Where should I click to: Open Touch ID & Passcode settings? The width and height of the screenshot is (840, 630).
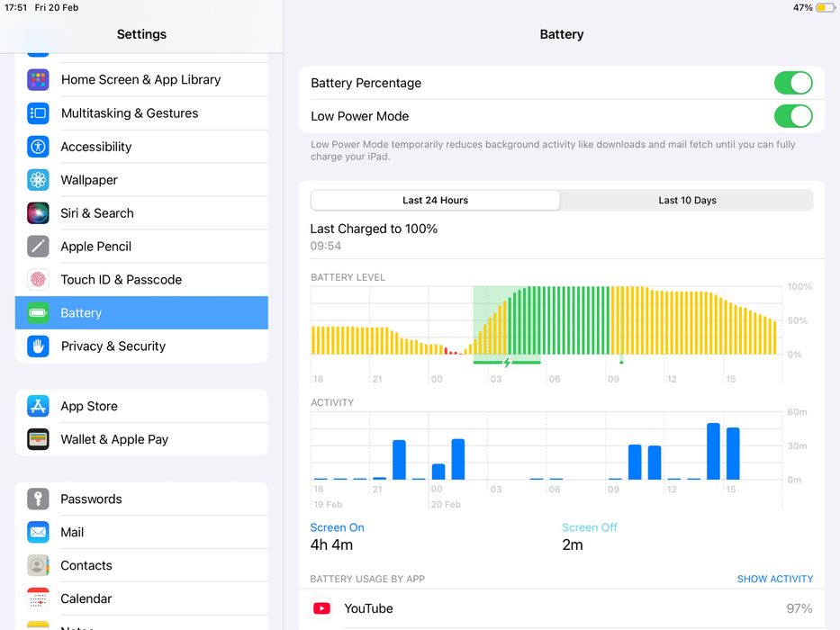141,280
